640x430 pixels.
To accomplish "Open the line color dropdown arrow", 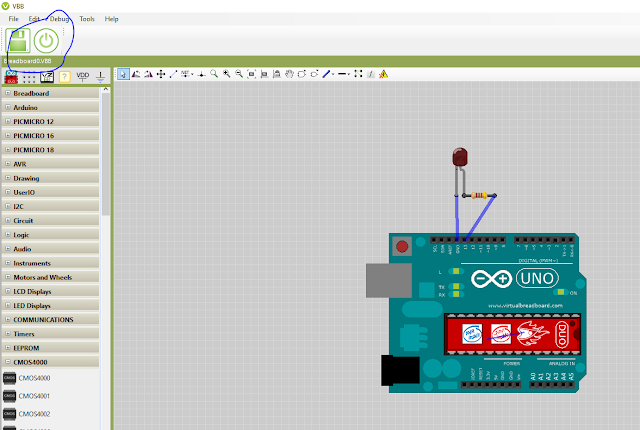I will tap(333, 74).
